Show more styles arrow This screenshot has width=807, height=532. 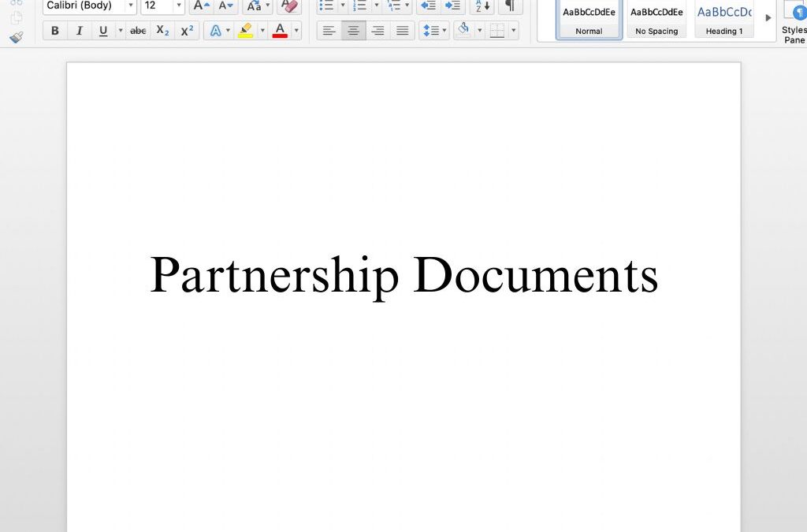[x=768, y=18]
